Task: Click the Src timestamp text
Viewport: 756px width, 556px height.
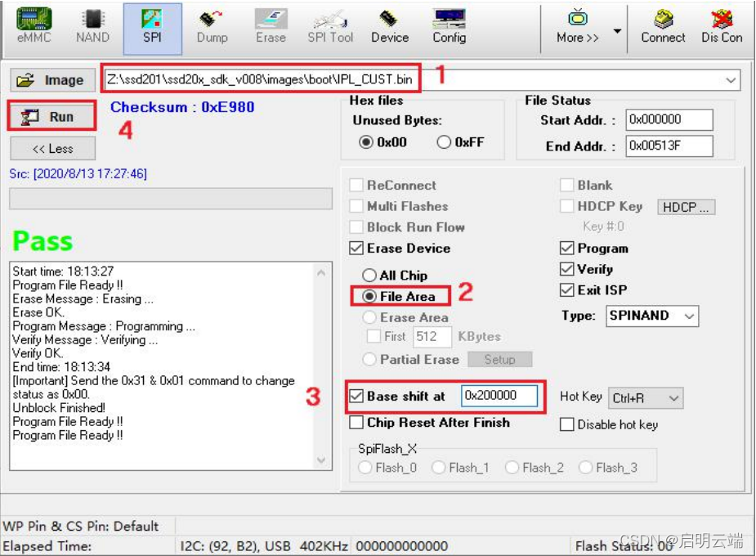Action: coord(78,173)
